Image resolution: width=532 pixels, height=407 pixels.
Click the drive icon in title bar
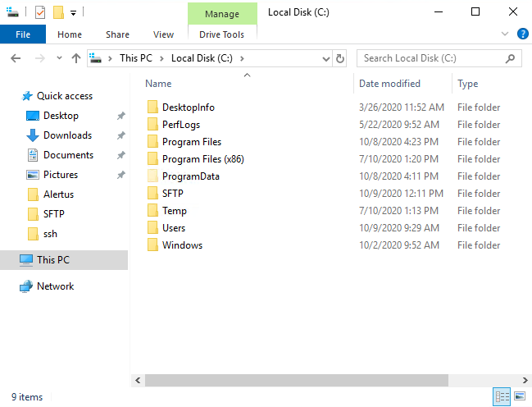(13, 12)
